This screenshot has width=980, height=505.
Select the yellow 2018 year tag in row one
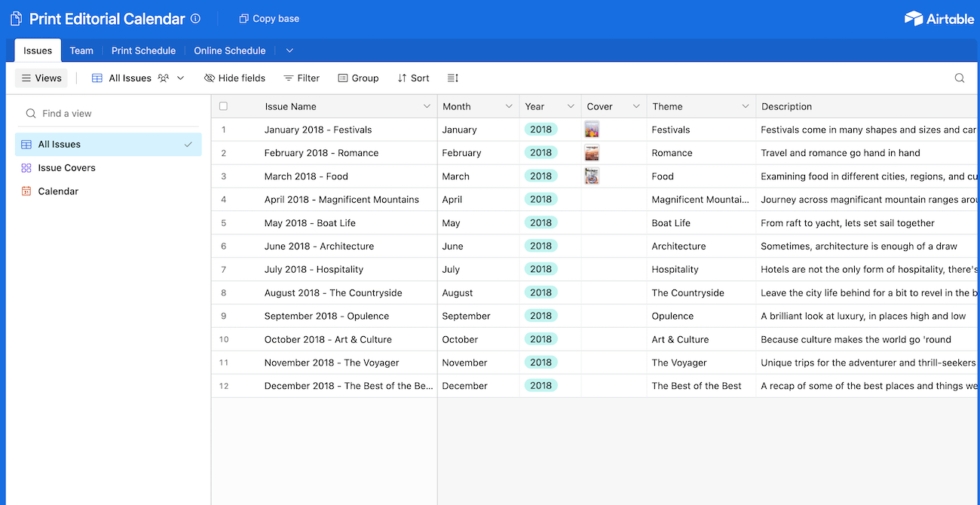click(541, 129)
